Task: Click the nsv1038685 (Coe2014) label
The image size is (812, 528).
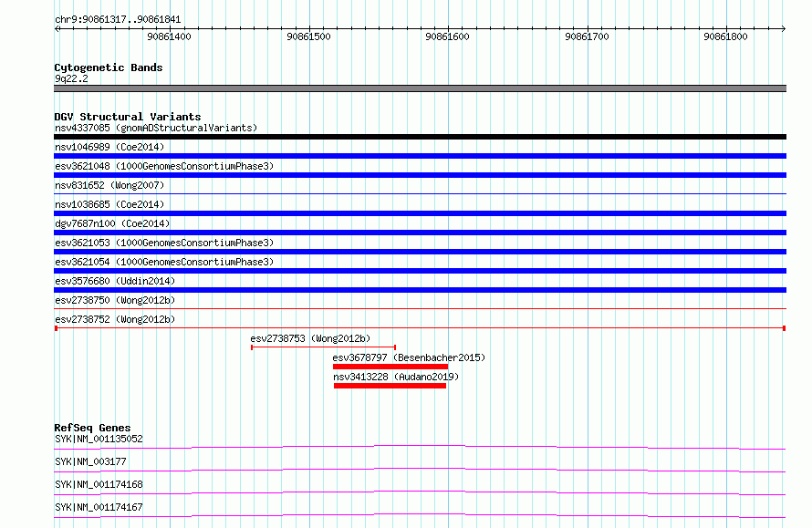Action: (x=109, y=204)
